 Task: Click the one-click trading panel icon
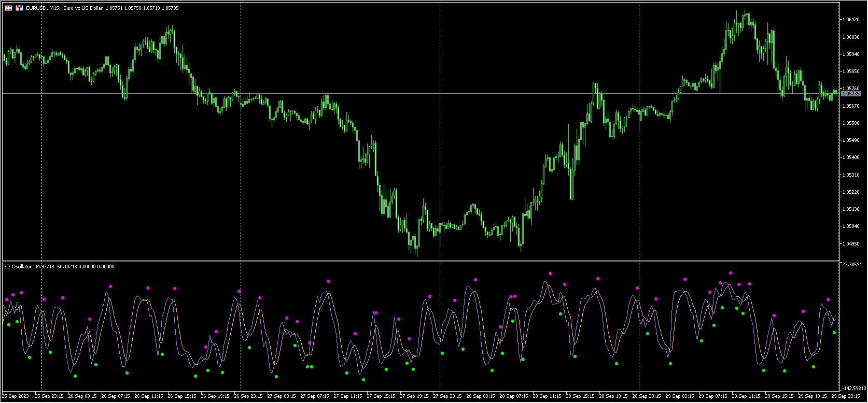(8, 8)
